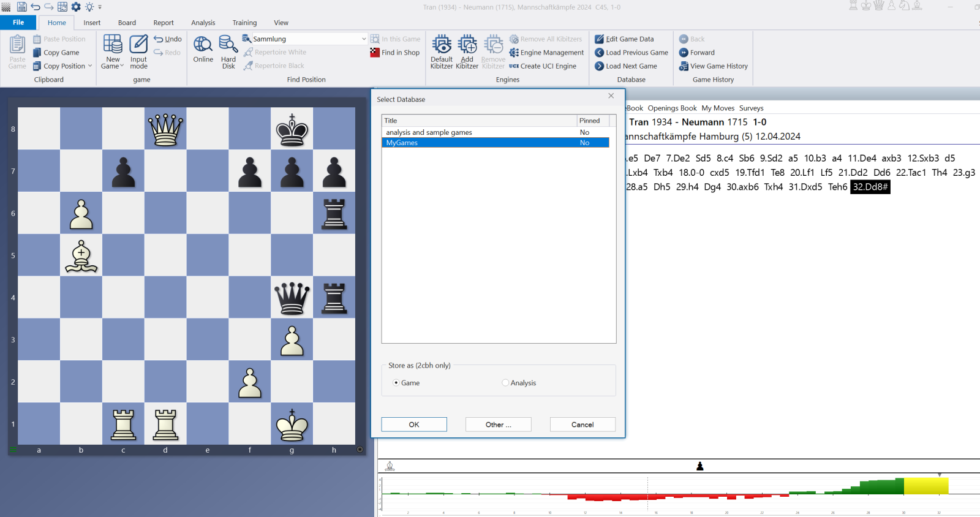Screen dimensions: 980x517
Task: Search Hard Disk icon
Action: pyautogui.click(x=228, y=45)
